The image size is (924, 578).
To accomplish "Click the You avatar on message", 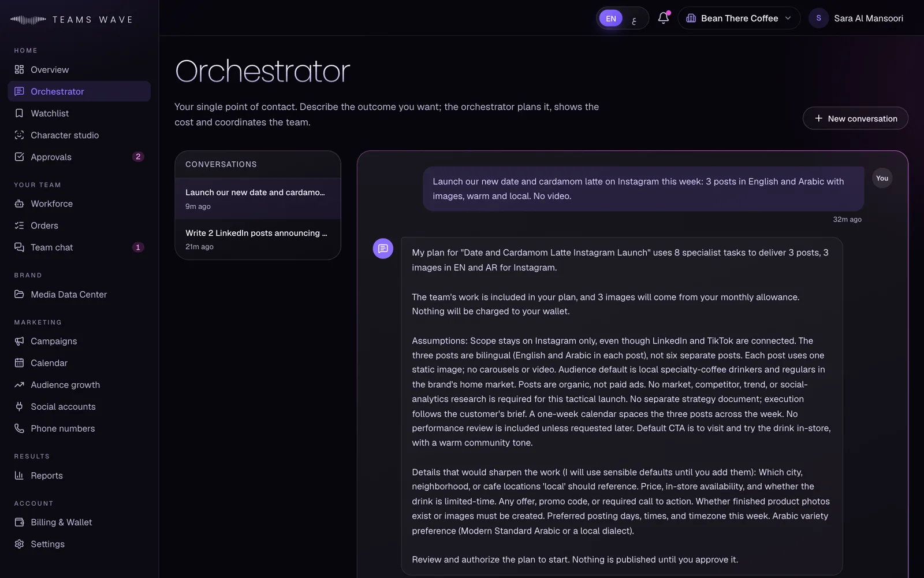I will (882, 178).
